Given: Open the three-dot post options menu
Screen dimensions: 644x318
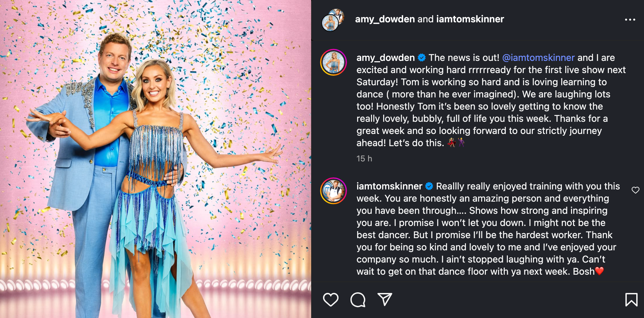Looking at the screenshot, I should pyautogui.click(x=630, y=19).
